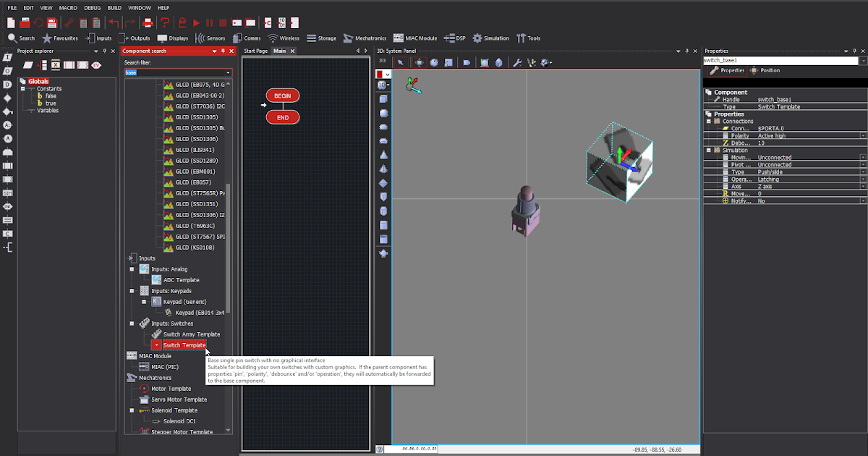Click the wrench settings icon in System Panel
Image resolution: width=868 pixels, height=456 pixels.
(x=518, y=62)
